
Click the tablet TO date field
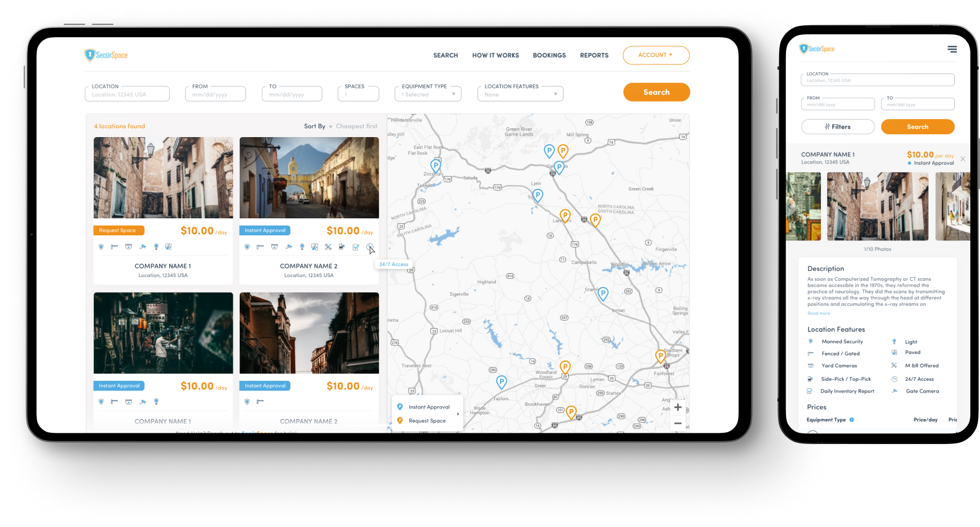292,94
